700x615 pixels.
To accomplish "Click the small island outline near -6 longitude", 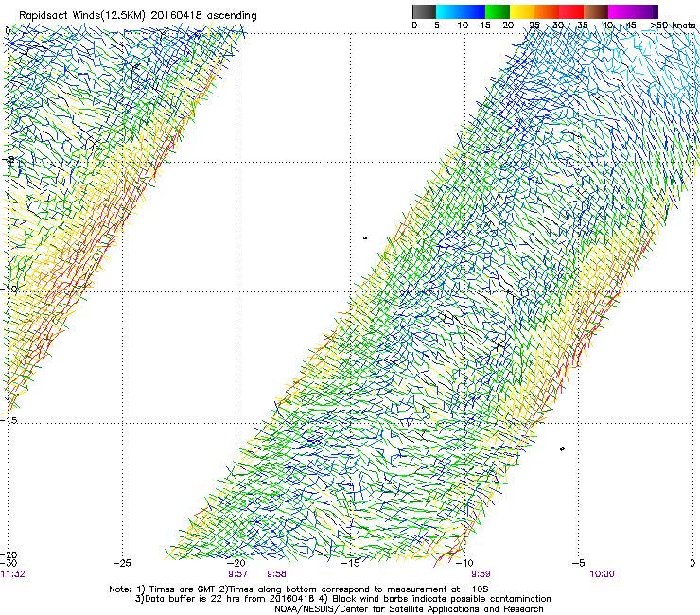I will pyautogui.click(x=562, y=448).
